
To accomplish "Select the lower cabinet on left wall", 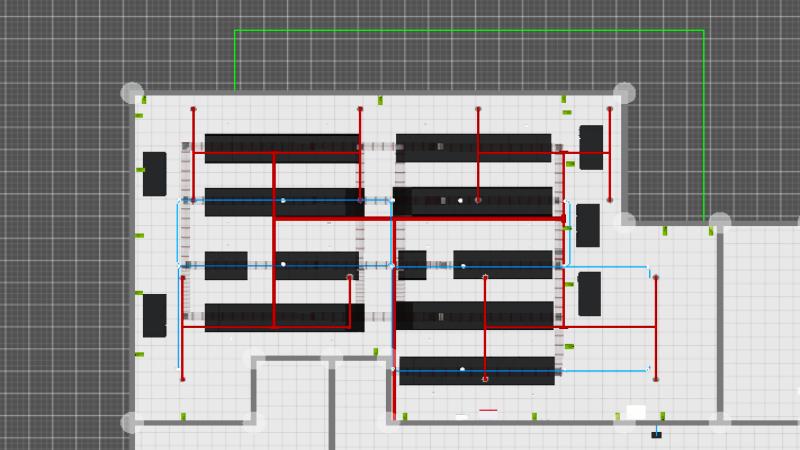I will 154,315.
